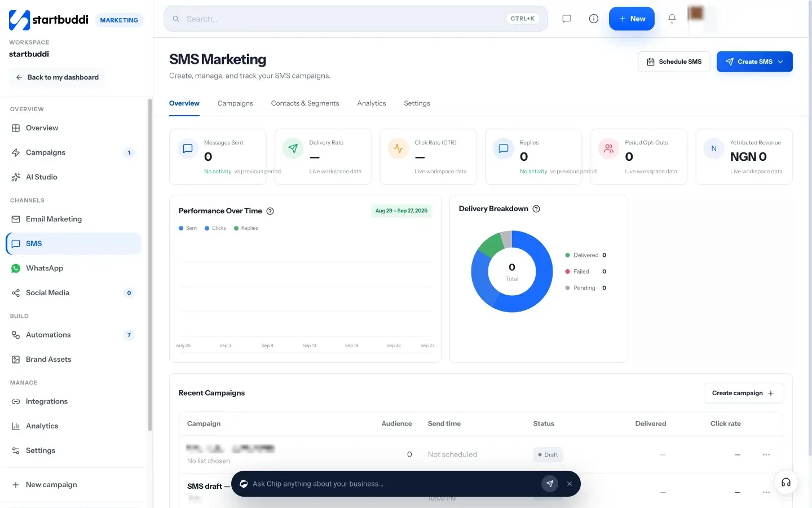Screen dimensions: 812x508
Task: Focus the Search input field
Action: coord(356,19)
